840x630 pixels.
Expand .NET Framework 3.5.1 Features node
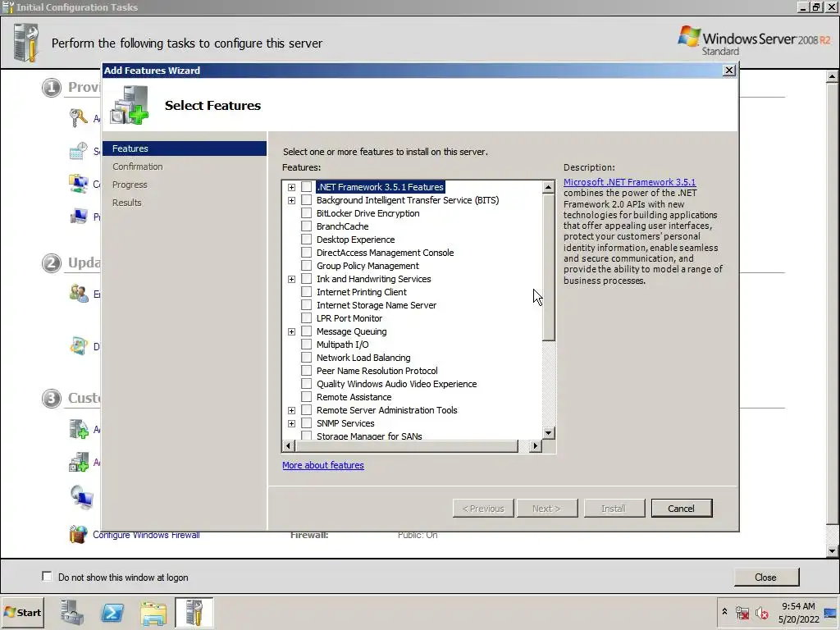point(291,187)
